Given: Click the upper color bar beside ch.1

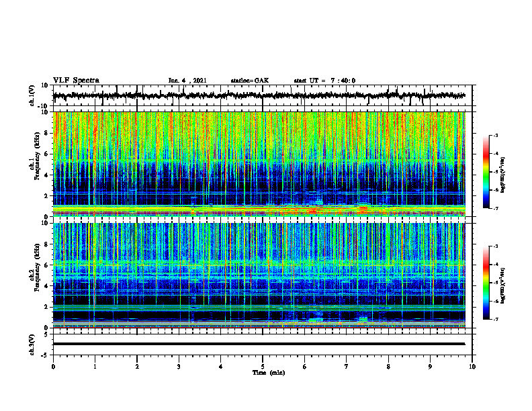Looking at the screenshot, I should click(x=486, y=172).
